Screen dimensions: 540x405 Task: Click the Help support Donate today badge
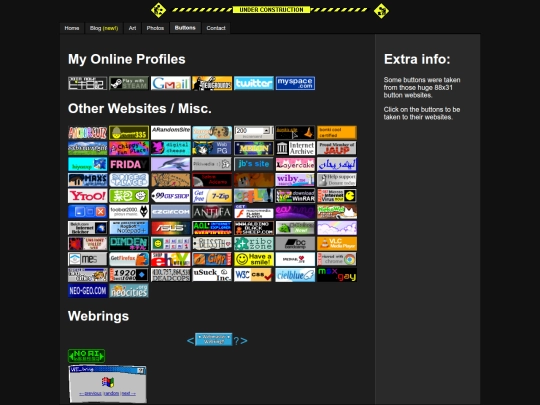[x=337, y=180]
